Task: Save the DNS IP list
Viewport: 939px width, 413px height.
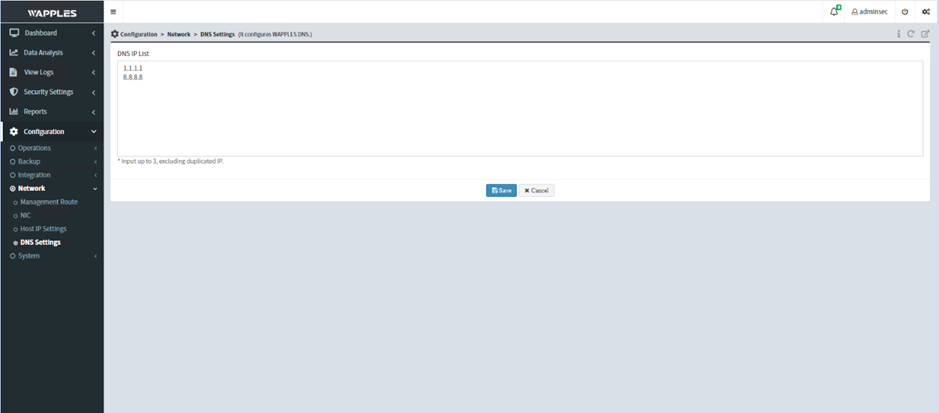Action: (501, 190)
